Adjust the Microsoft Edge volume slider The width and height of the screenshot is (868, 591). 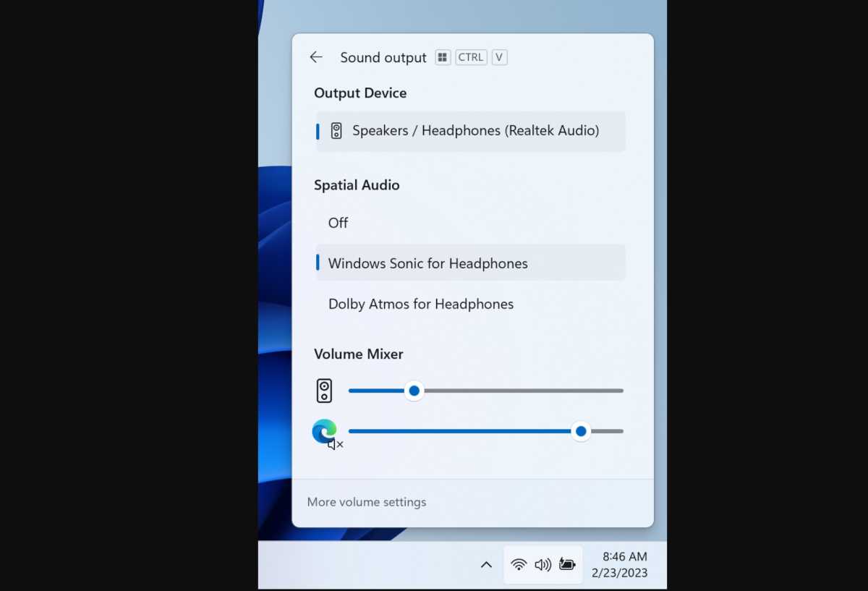pos(485,432)
